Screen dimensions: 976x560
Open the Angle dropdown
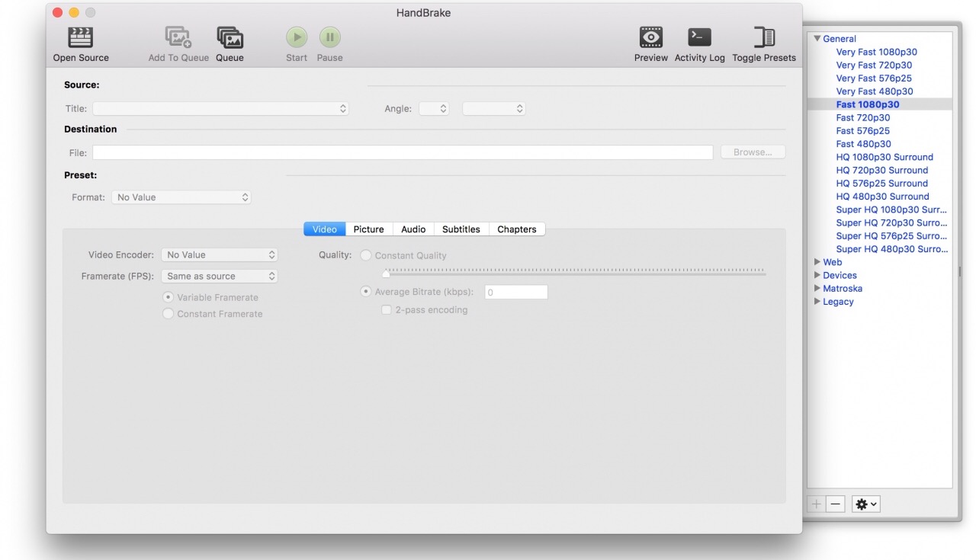434,109
